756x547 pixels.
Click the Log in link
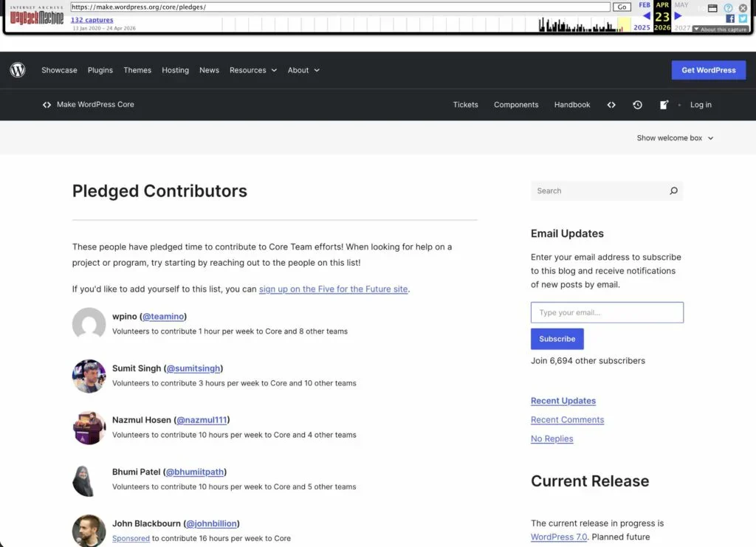click(701, 105)
